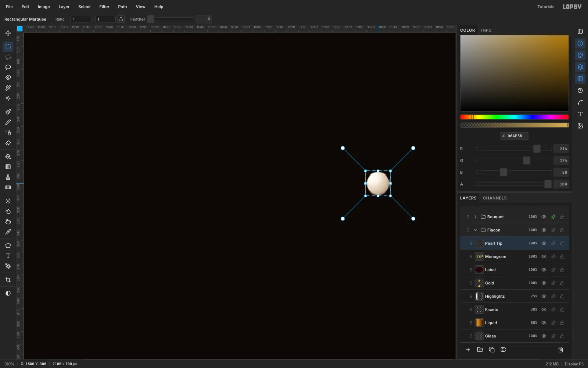This screenshot has width=588, height=368.
Task: Toggle the ratio lock button
Action: click(x=121, y=19)
